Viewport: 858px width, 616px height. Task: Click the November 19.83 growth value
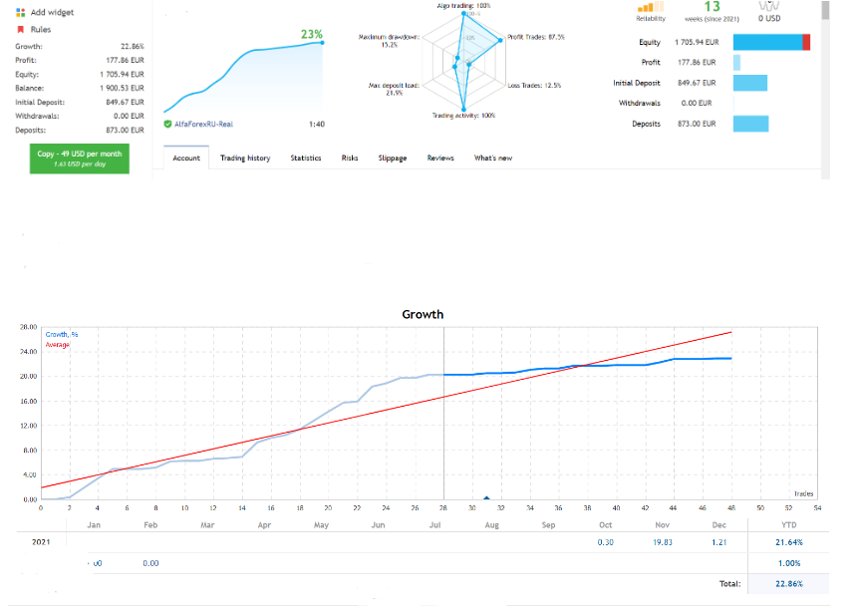coord(661,541)
